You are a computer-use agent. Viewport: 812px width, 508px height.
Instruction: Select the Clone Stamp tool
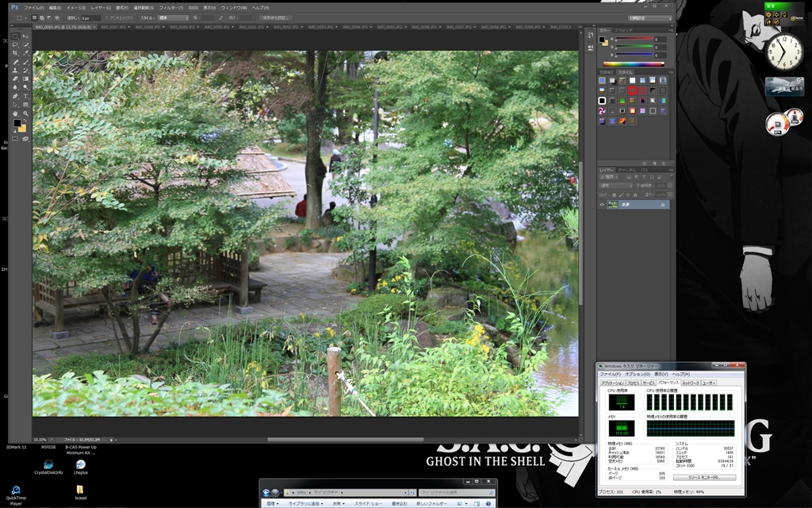pyautogui.click(x=16, y=71)
